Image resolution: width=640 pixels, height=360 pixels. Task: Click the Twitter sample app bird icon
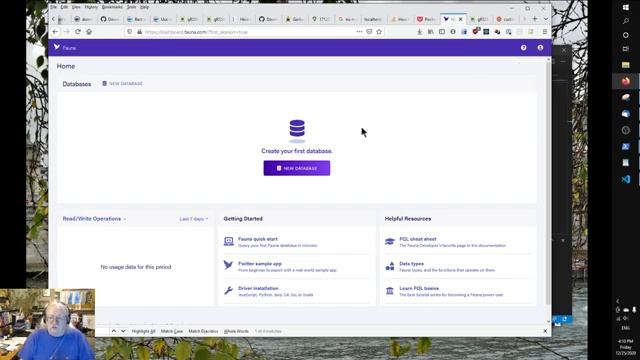tap(229, 266)
